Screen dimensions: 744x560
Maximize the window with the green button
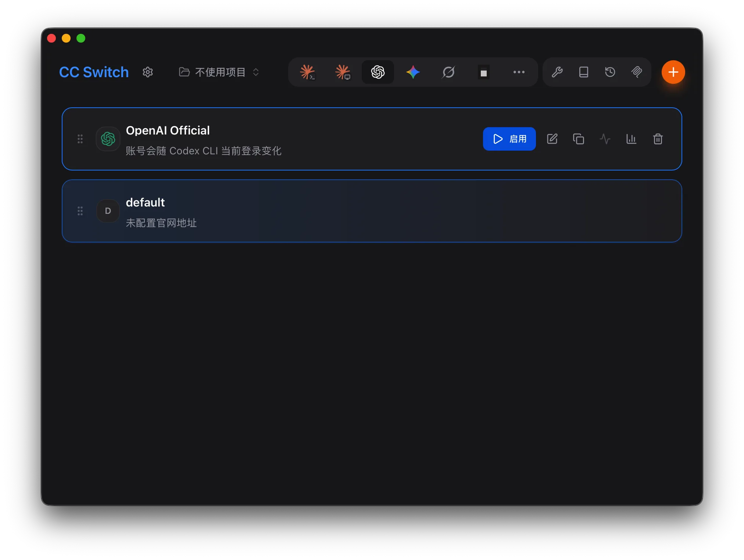point(81,38)
